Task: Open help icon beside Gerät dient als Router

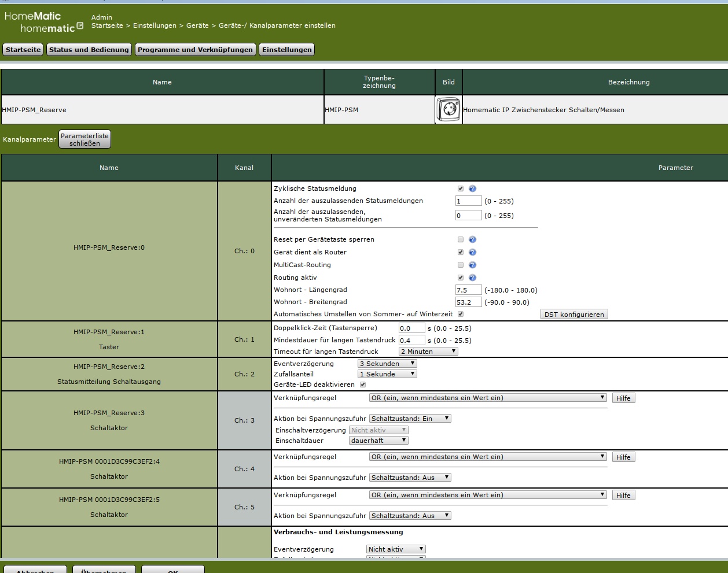Action: click(x=472, y=252)
